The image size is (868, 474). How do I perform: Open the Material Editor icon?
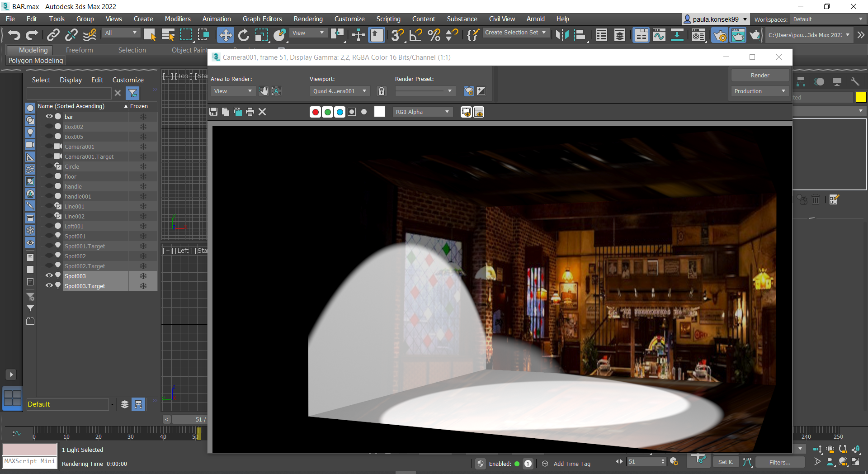pos(698,35)
